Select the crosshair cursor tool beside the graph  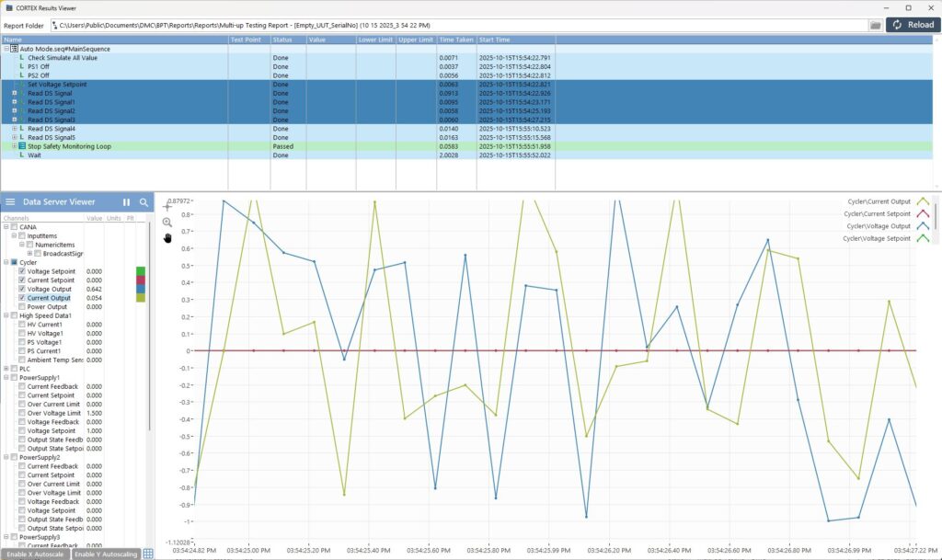pyautogui.click(x=167, y=206)
